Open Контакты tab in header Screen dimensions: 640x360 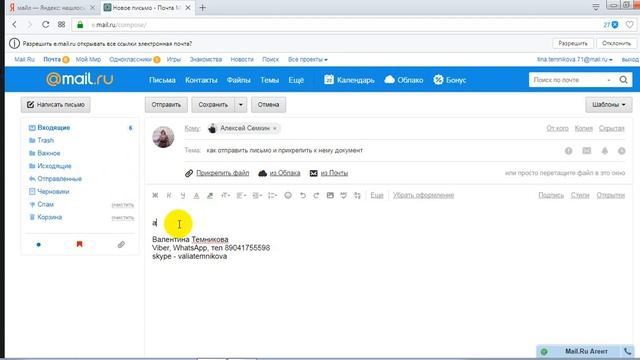click(201, 80)
